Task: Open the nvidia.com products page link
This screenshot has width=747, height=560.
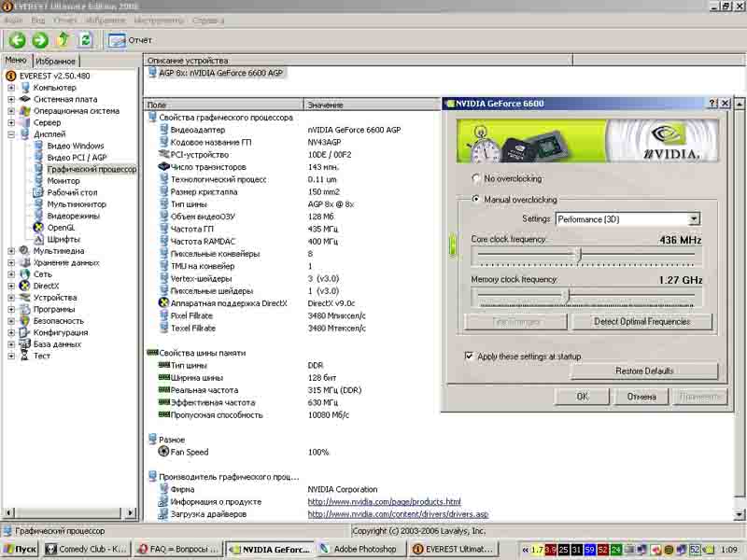Action: point(384,502)
